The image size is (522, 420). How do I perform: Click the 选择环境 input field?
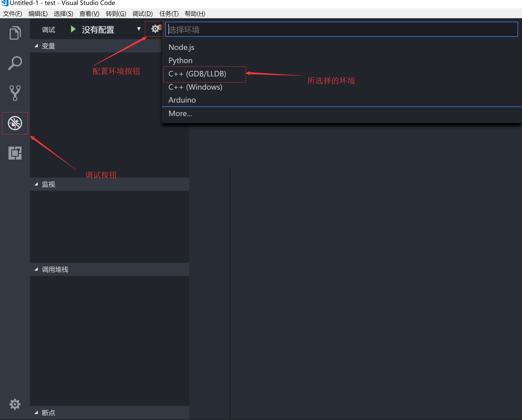341,29
